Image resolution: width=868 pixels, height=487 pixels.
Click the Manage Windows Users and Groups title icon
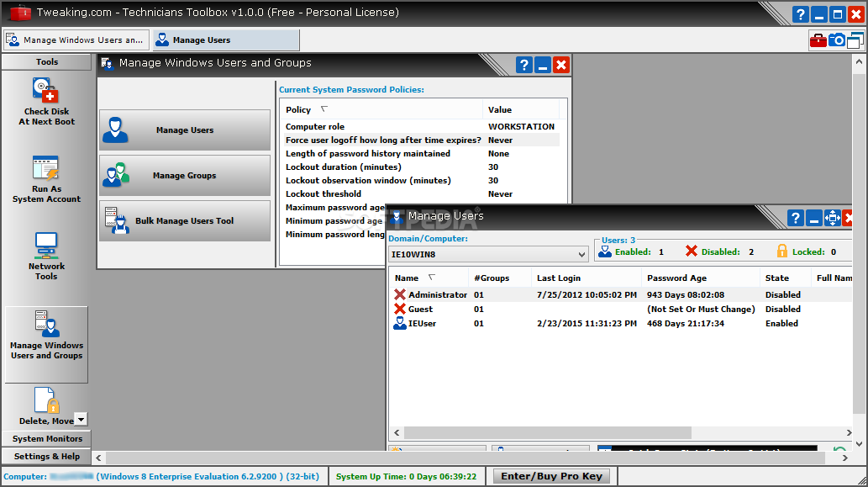click(107, 63)
